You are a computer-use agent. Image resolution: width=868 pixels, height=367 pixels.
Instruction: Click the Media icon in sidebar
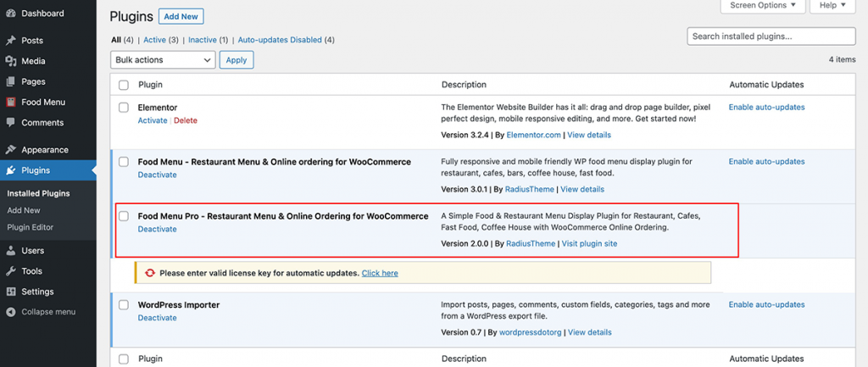(10, 61)
